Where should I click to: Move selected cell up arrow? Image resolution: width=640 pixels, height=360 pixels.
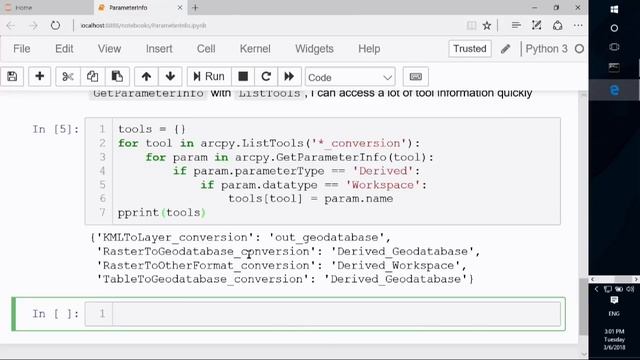[146, 77]
